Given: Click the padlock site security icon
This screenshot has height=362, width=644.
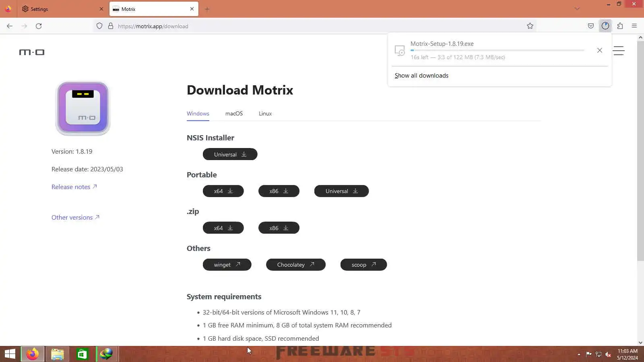Looking at the screenshot, I should [x=111, y=26].
